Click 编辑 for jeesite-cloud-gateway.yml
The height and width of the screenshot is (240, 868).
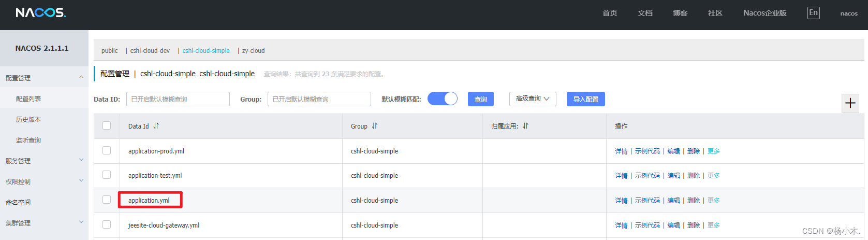[x=674, y=225]
